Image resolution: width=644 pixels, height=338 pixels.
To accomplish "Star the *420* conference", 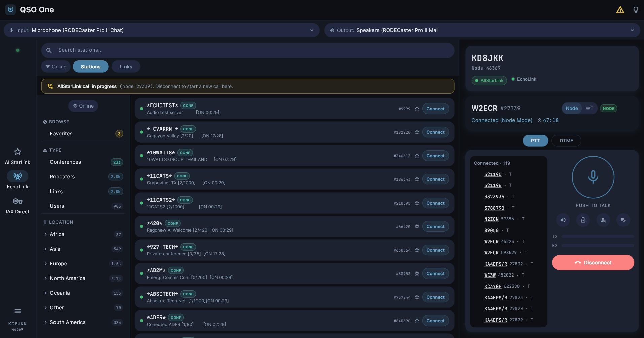I will (x=417, y=226).
